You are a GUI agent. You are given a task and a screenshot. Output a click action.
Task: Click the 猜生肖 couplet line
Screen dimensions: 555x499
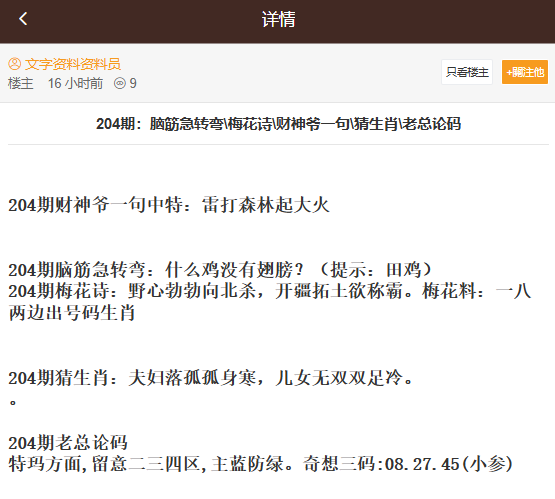click(211, 378)
